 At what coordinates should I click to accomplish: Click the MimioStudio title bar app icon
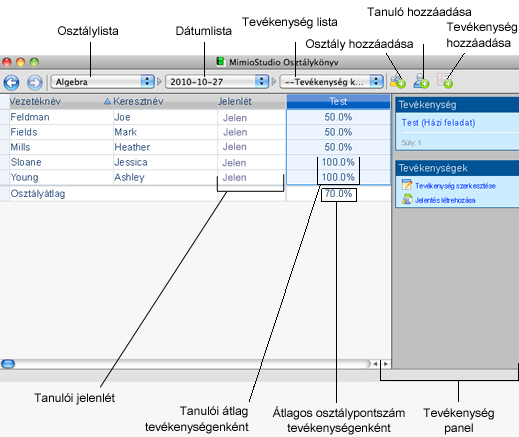click(220, 62)
